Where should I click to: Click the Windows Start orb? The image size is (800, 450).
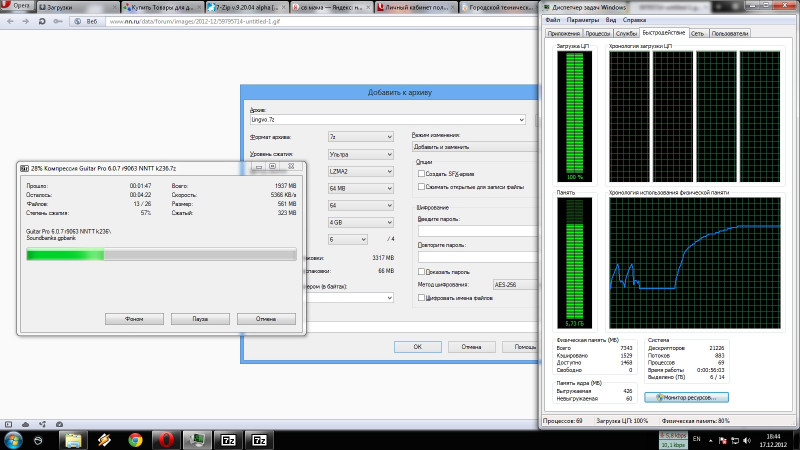coord(13,438)
